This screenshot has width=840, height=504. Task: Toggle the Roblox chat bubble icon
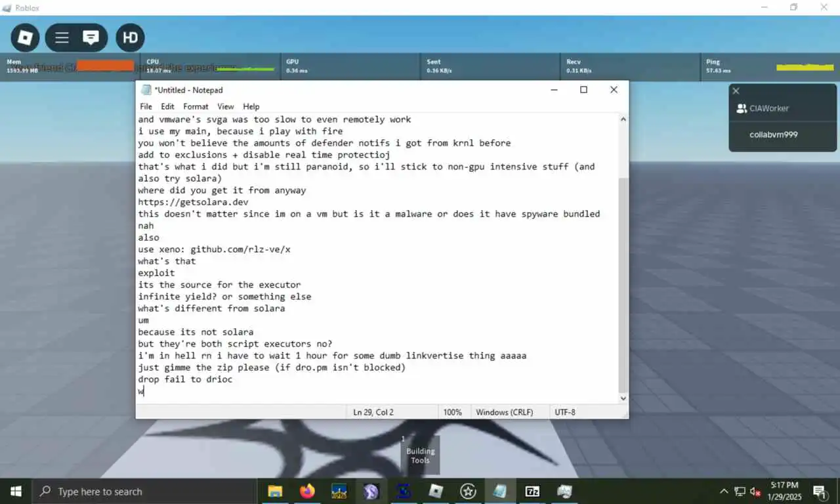[x=91, y=37]
